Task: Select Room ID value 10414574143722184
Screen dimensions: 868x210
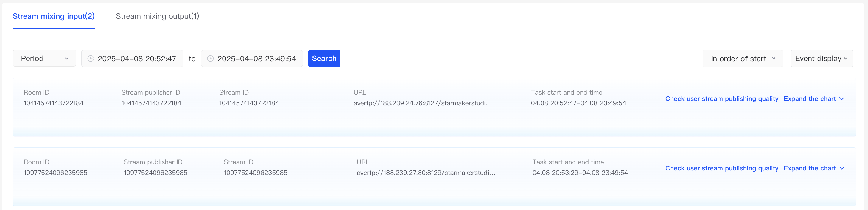Action: click(54, 103)
